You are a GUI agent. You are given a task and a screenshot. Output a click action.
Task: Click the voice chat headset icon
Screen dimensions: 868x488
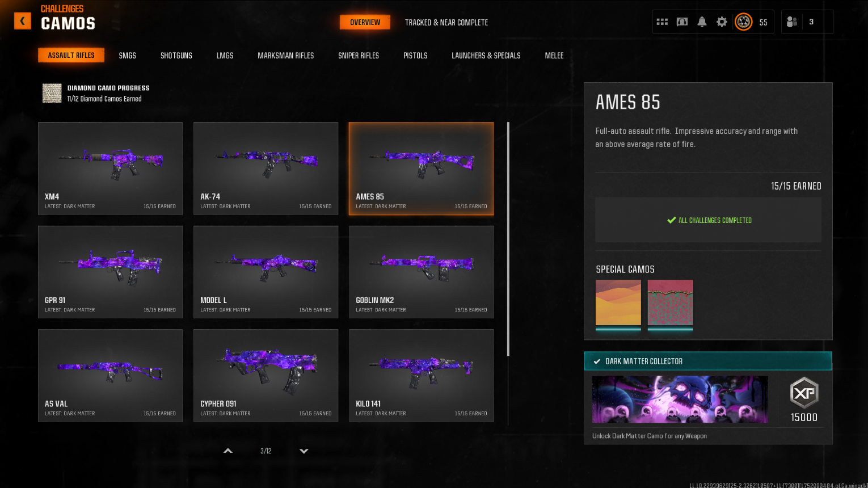click(682, 21)
